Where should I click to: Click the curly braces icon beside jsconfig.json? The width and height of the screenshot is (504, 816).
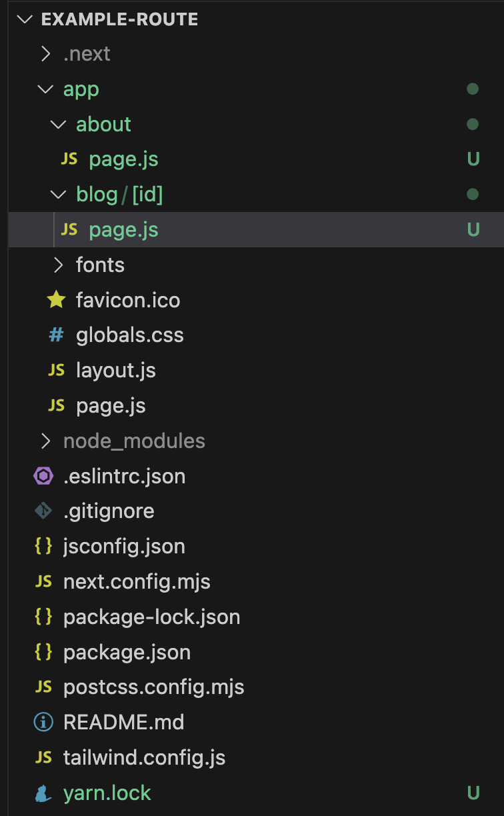point(43,547)
